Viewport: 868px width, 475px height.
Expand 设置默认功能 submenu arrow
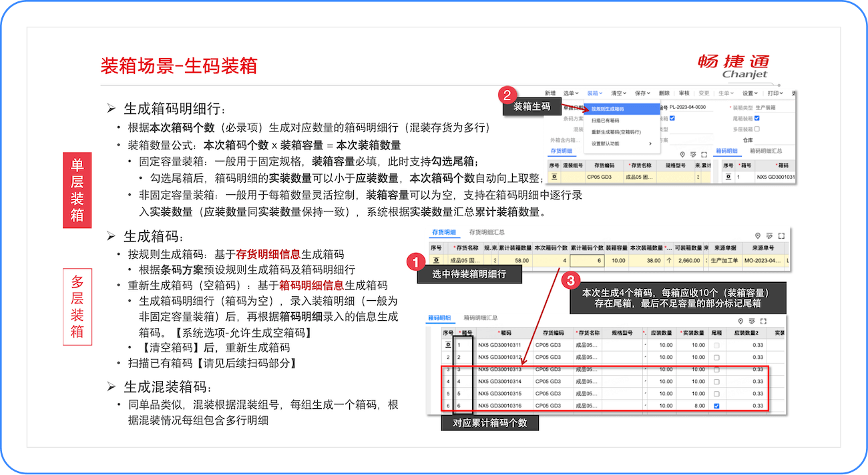650,143
